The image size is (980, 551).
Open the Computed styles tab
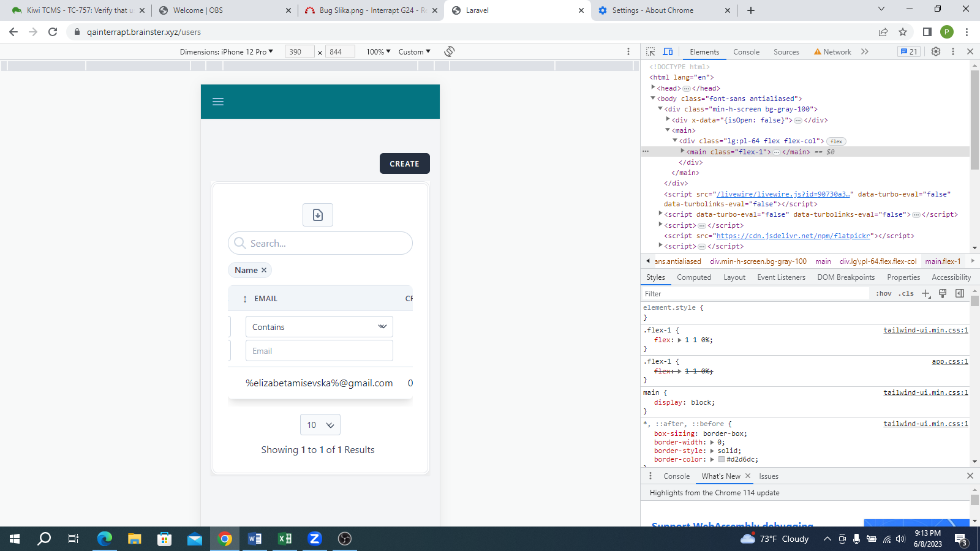tap(694, 277)
